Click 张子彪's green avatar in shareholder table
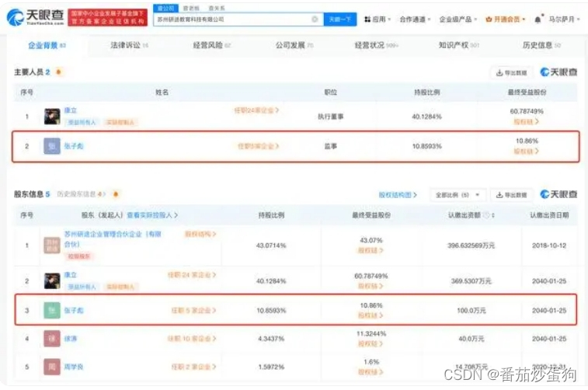This screenshot has height=390, width=588. [x=52, y=311]
